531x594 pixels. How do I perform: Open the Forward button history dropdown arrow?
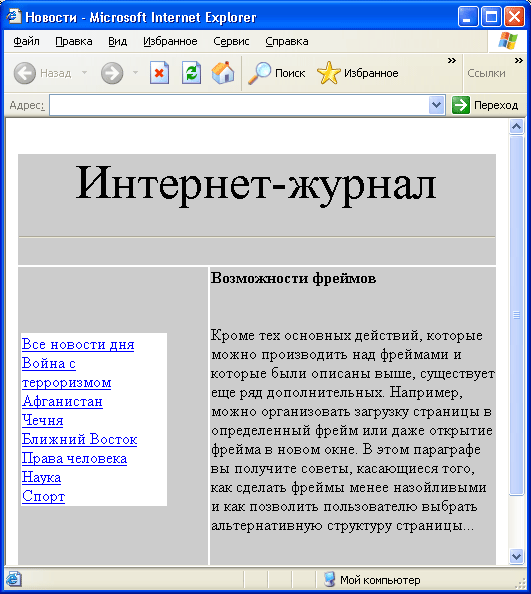(x=135, y=72)
